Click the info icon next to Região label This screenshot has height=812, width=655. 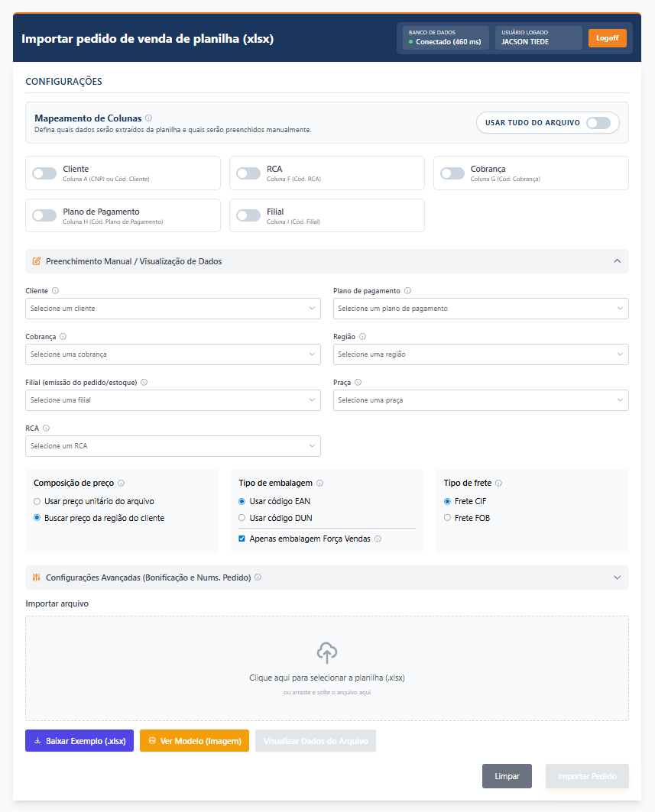click(362, 337)
